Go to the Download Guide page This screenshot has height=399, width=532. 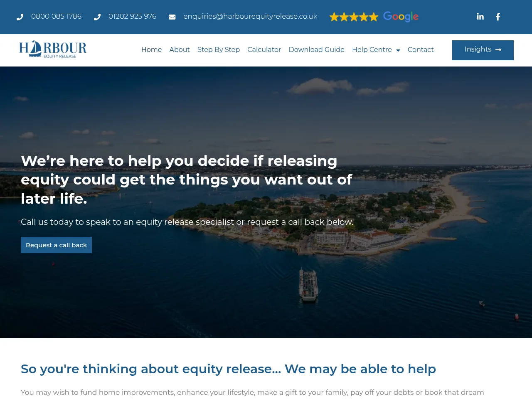(x=316, y=50)
